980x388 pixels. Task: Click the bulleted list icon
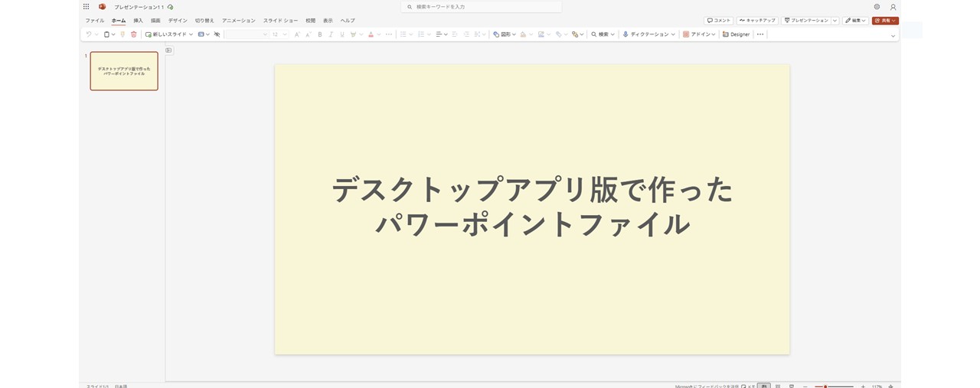tap(403, 34)
